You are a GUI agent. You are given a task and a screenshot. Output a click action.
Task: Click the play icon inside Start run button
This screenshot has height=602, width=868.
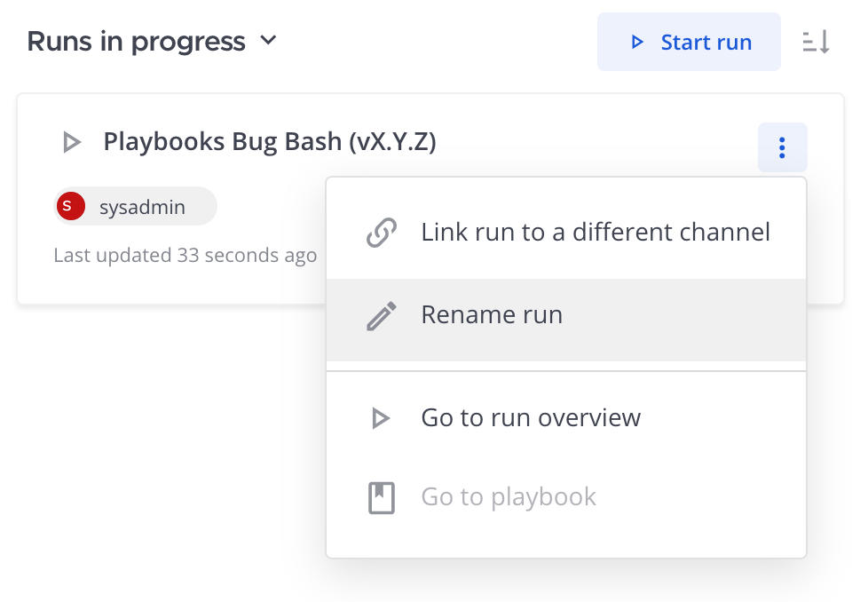tap(637, 42)
